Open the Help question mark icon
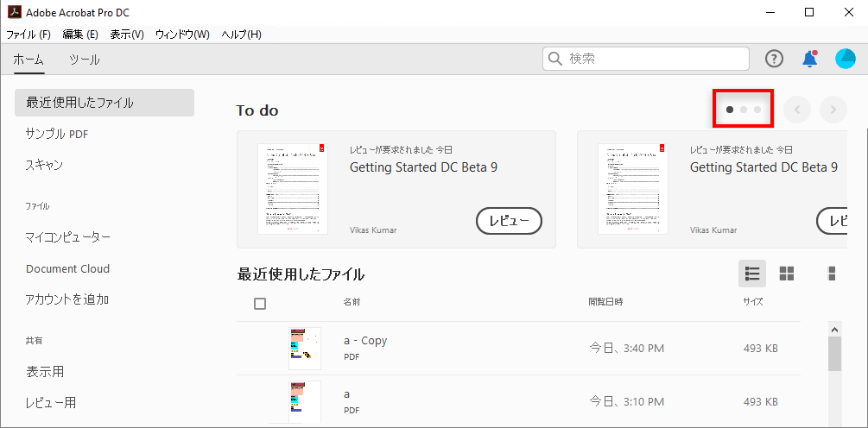Screen dimensions: 868x428 point(774,59)
